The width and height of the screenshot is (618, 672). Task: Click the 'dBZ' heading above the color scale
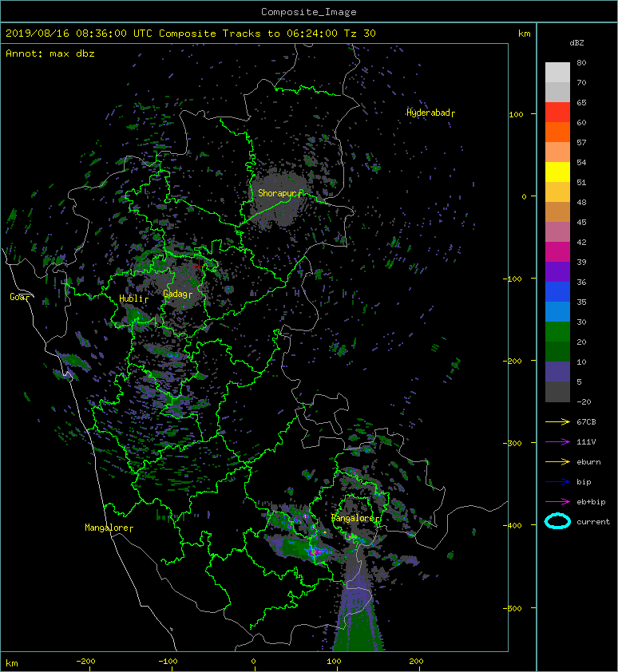click(x=576, y=43)
